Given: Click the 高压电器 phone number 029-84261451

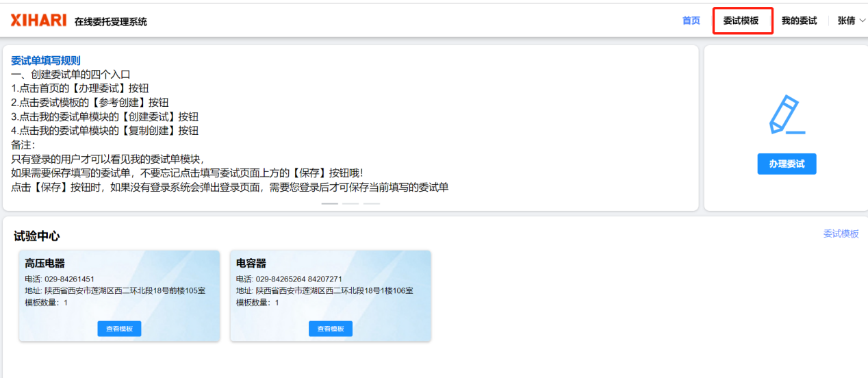Looking at the screenshot, I should coord(69,279).
